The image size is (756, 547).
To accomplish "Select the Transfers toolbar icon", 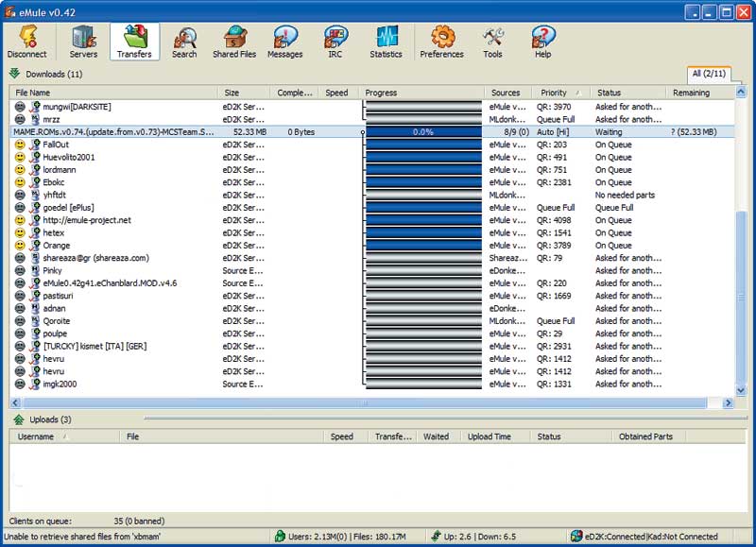I will coord(134,43).
